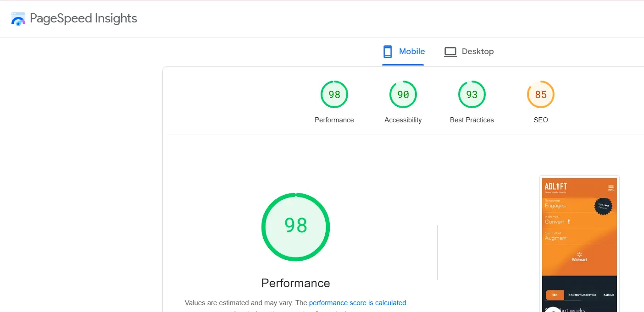Screen dimensions: 644x312
Task: Click the Walmart logo in screenshot
Action: (579, 257)
